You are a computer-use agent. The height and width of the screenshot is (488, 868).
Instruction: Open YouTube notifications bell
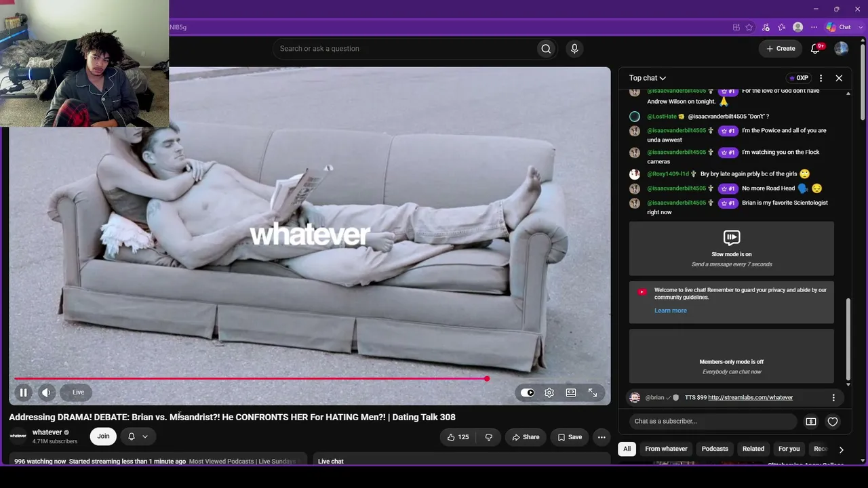tap(816, 49)
